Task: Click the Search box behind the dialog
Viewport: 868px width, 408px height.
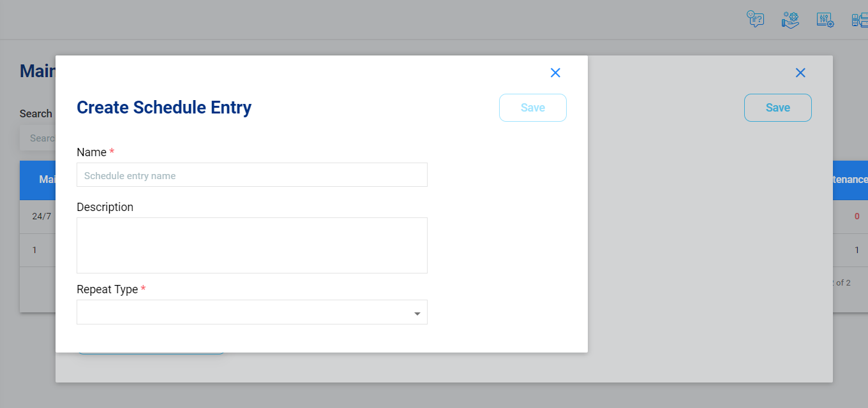Action: point(38,138)
